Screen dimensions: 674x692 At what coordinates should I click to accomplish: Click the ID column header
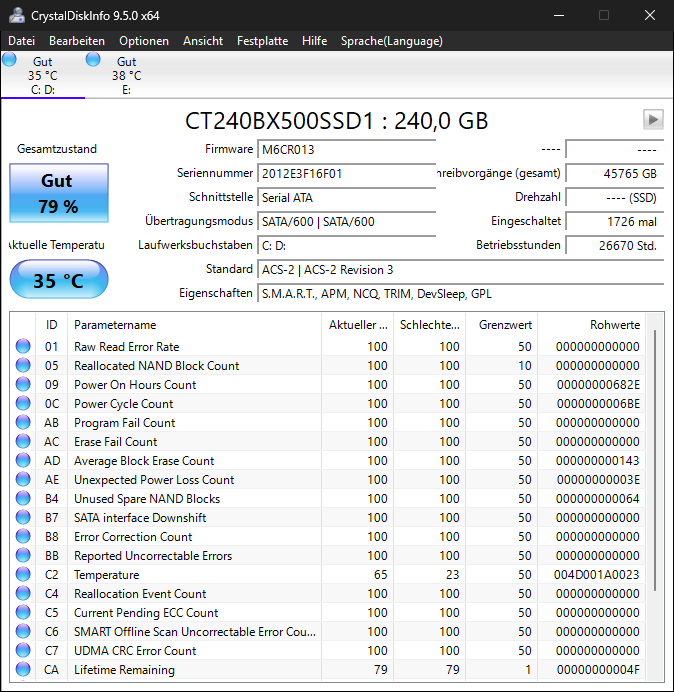point(51,325)
